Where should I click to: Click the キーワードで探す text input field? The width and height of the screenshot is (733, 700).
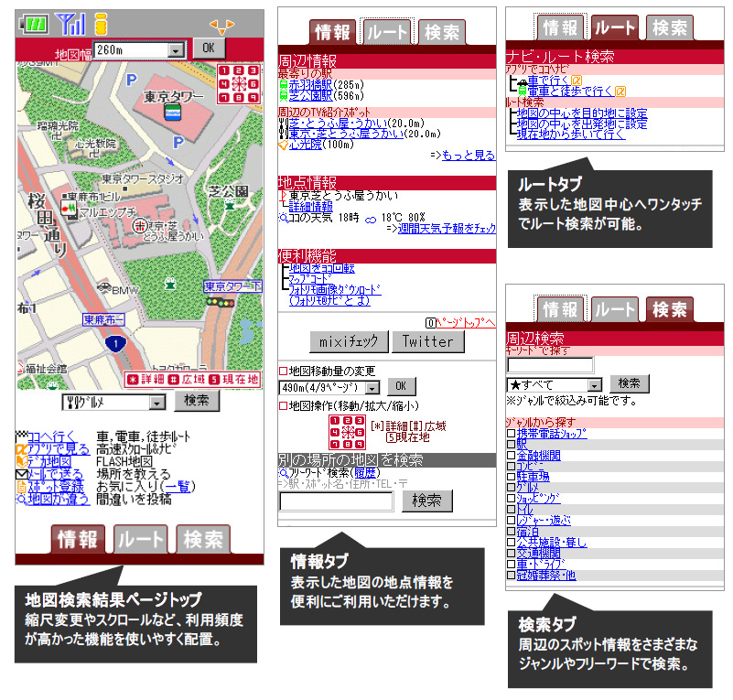click(550, 365)
